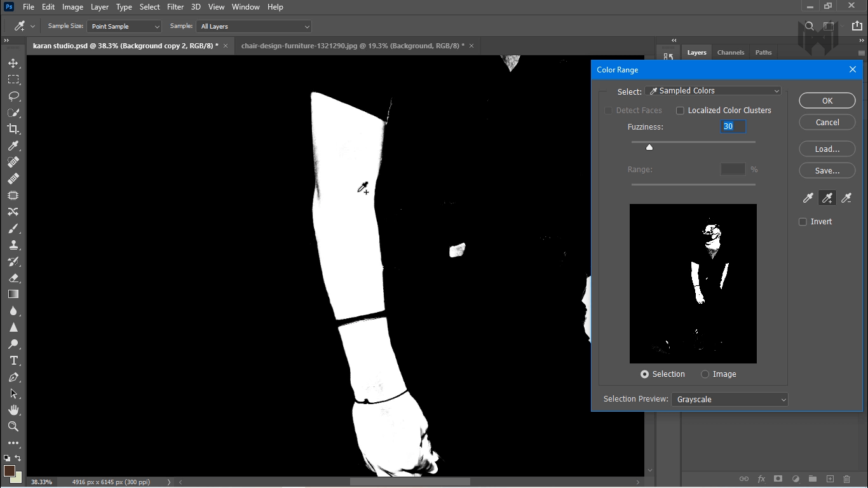Viewport: 868px width, 488px height.
Task: Open the Selection Preview Grayscale dropdown
Action: coord(729,400)
